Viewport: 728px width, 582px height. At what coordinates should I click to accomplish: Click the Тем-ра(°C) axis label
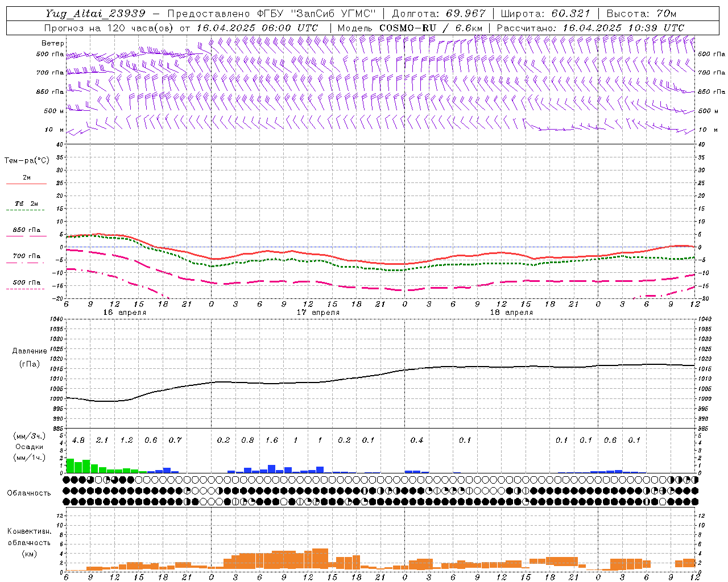(x=27, y=161)
